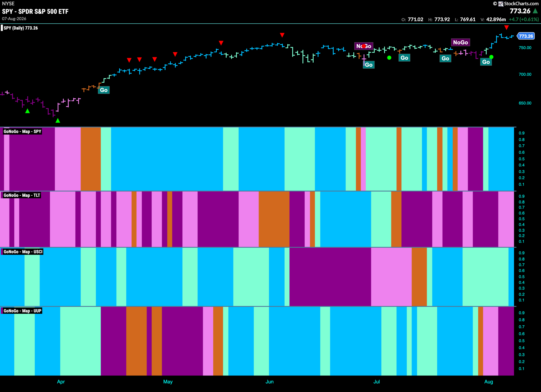Click the GoNoGo - Map - UUP panel label
541x392 pixels.
(x=22, y=311)
